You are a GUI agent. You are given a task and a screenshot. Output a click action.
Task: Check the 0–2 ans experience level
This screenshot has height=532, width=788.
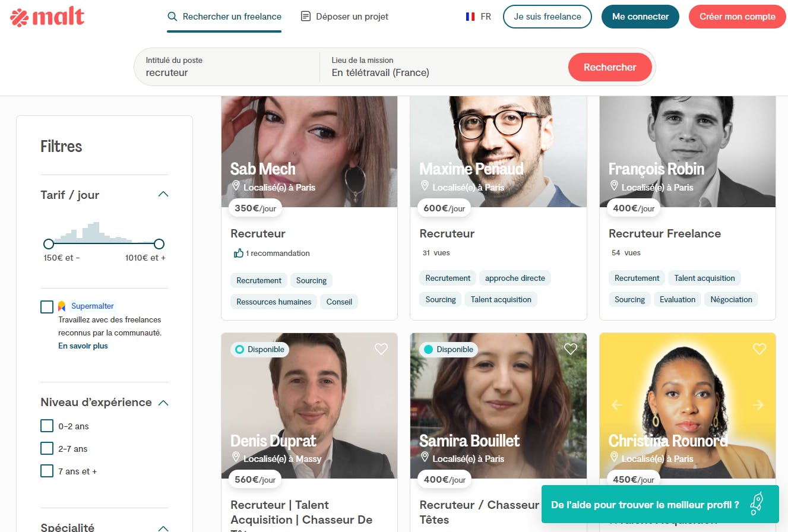[x=47, y=426]
